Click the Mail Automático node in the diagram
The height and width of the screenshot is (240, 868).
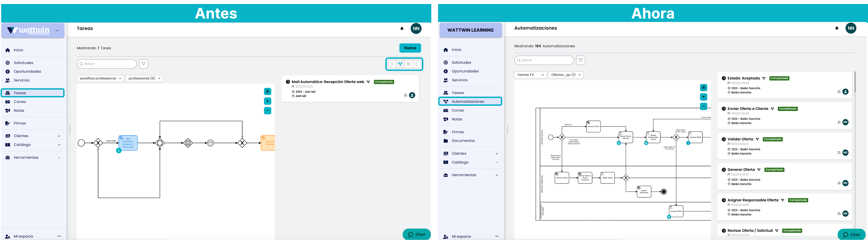(x=128, y=143)
